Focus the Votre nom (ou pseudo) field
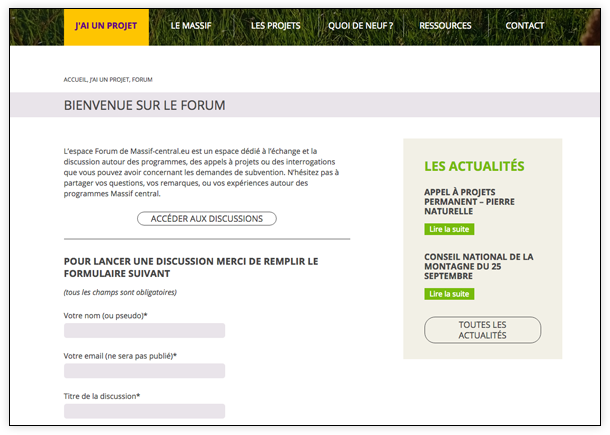Screen dimensions: 610x435 click(x=144, y=330)
